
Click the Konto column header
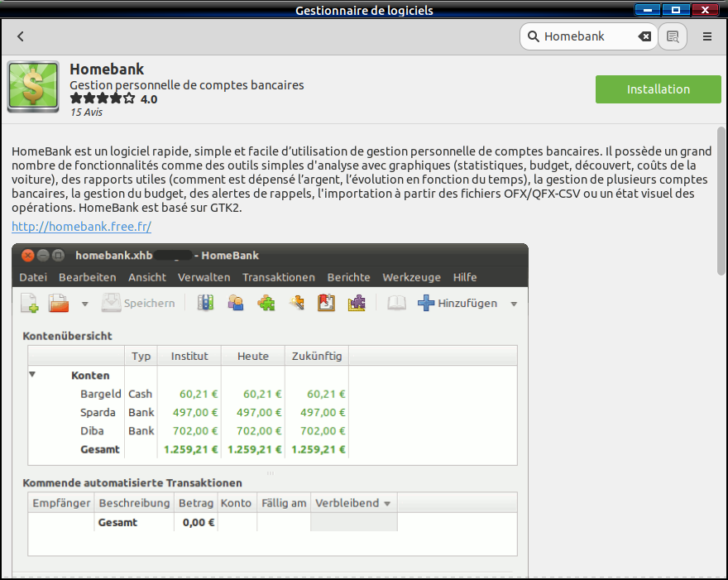tap(236, 503)
